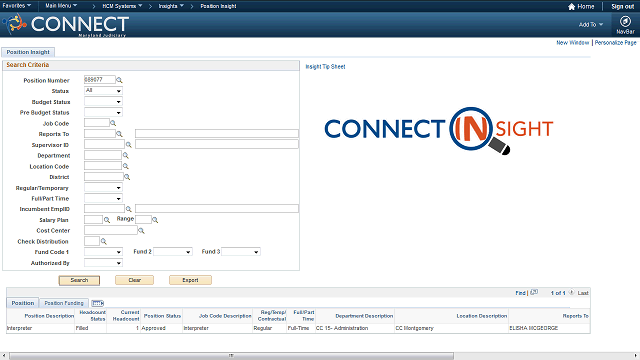Image resolution: width=640 pixels, height=360 pixels.
Task: Click the Position Number input field
Action: pyautogui.click(x=100, y=80)
